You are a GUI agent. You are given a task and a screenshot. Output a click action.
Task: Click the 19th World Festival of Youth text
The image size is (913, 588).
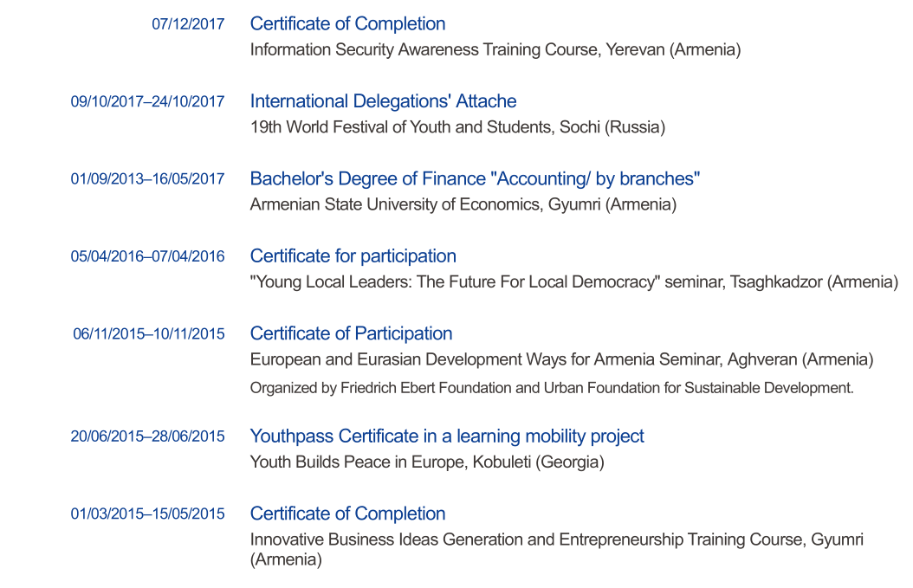tap(457, 128)
